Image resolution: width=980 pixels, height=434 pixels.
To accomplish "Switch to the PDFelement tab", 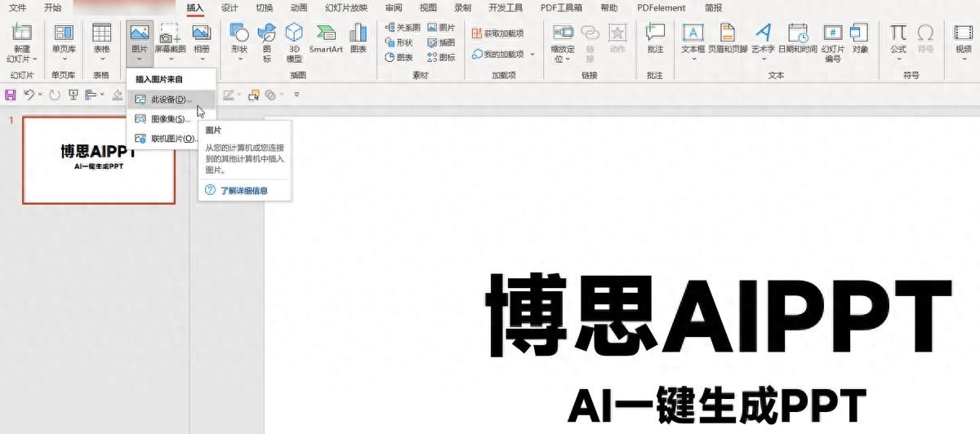I will 662,7.
